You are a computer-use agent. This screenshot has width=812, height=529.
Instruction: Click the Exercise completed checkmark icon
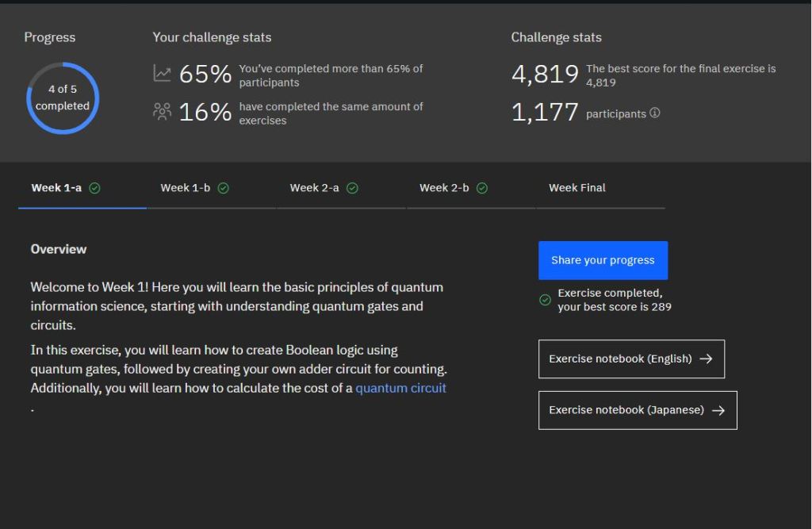pyautogui.click(x=545, y=300)
